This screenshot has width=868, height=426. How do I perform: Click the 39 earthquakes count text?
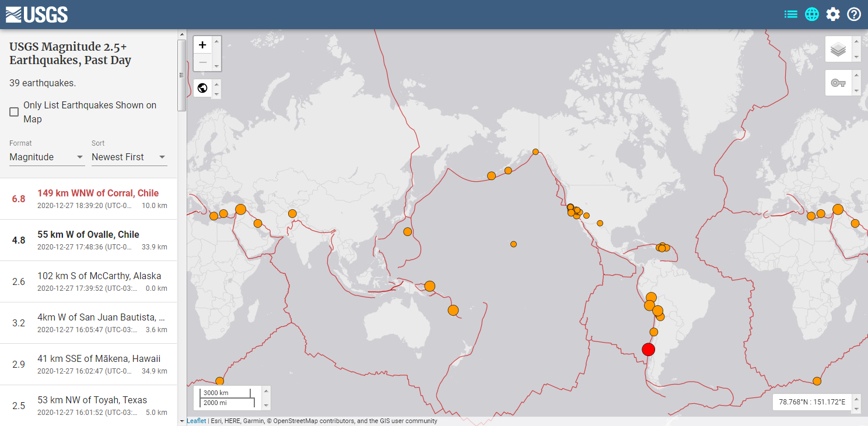coord(43,83)
